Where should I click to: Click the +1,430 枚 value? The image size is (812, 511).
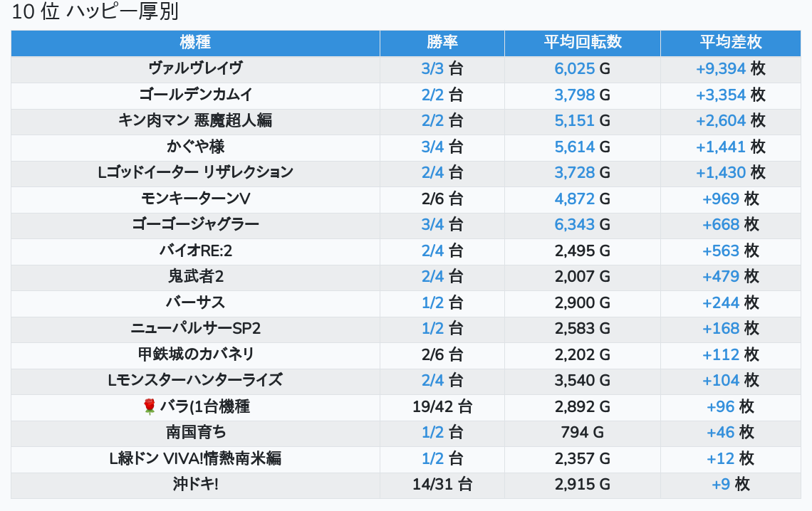click(x=731, y=172)
